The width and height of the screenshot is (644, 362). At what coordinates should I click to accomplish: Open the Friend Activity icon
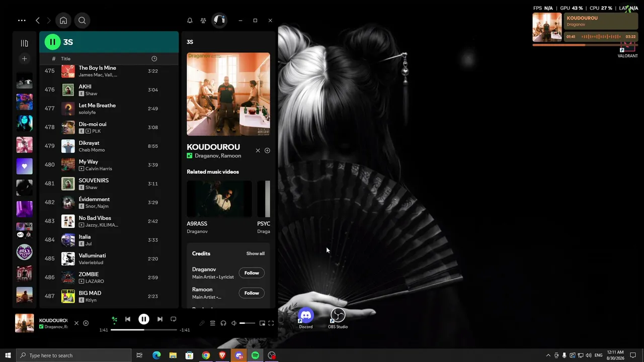coord(203,21)
